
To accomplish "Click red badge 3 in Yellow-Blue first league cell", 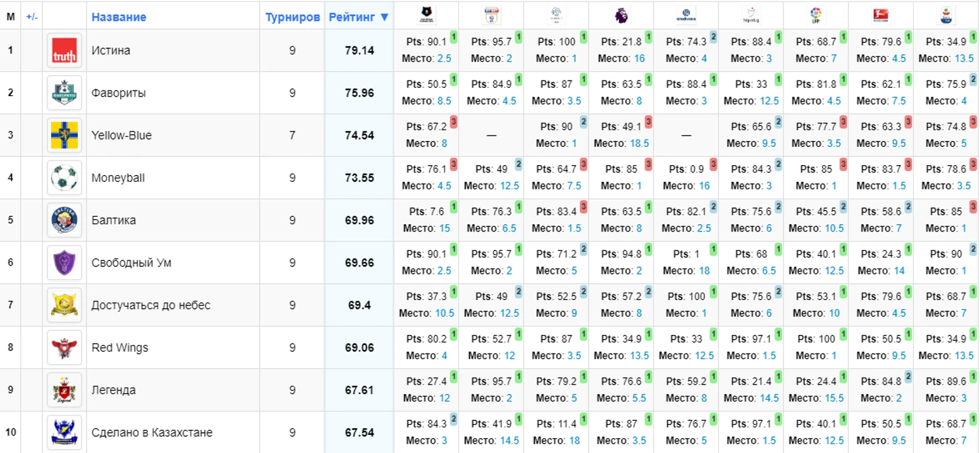I will pyautogui.click(x=454, y=121).
